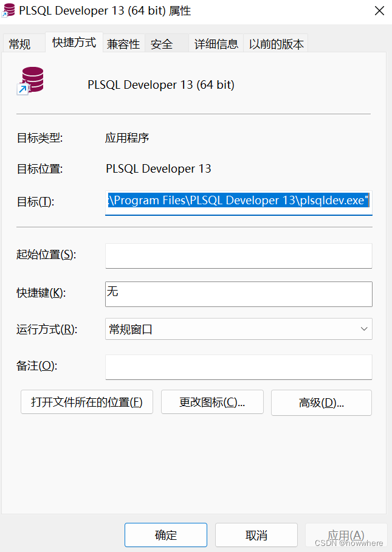This screenshot has width=392, height=552.
Task: Click the 起始位置(S) input field
Action: point(239,255)
